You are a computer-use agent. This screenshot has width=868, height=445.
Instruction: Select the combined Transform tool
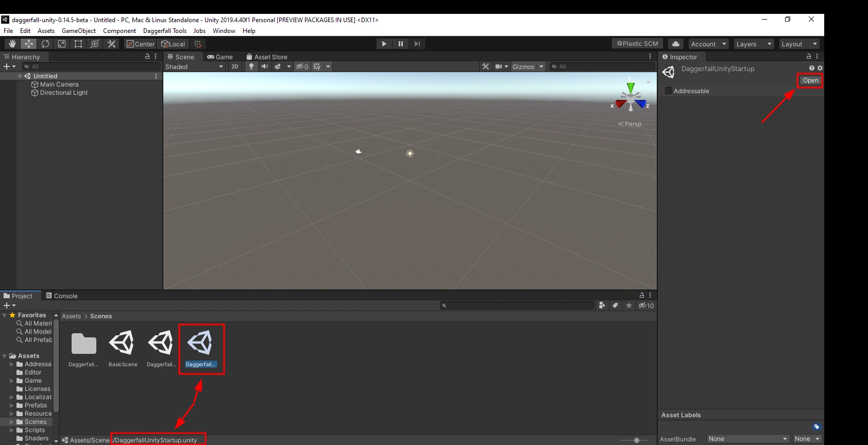[95, 44]
